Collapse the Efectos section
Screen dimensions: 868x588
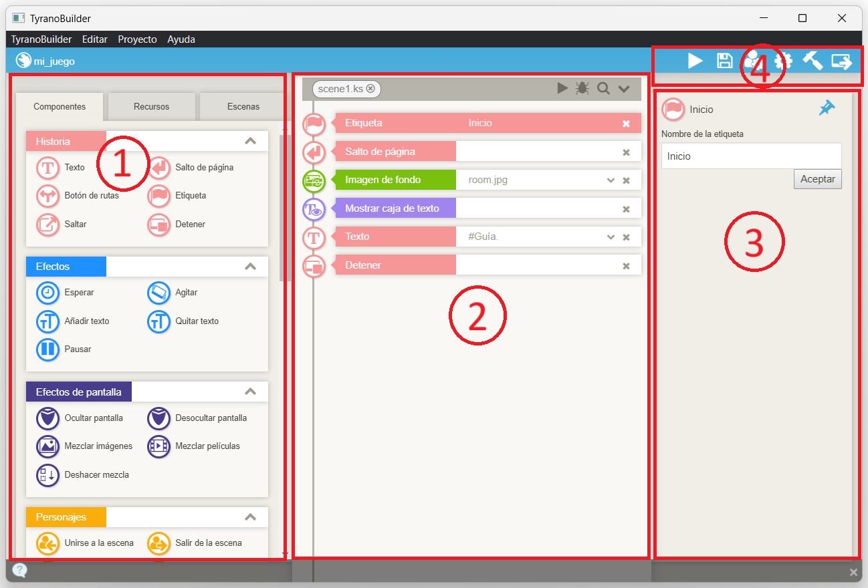[250, 267]
